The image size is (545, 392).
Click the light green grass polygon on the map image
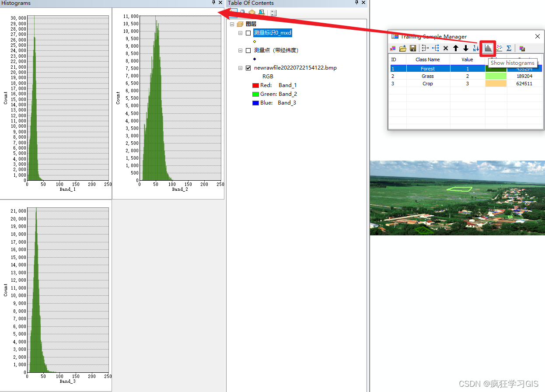[x=459, y=189]
